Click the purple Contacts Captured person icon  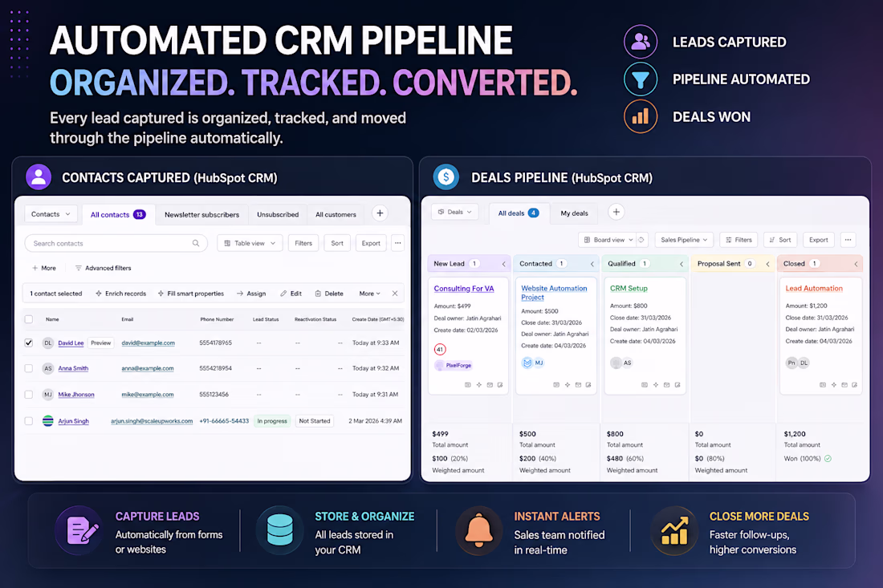click(39, 177)
